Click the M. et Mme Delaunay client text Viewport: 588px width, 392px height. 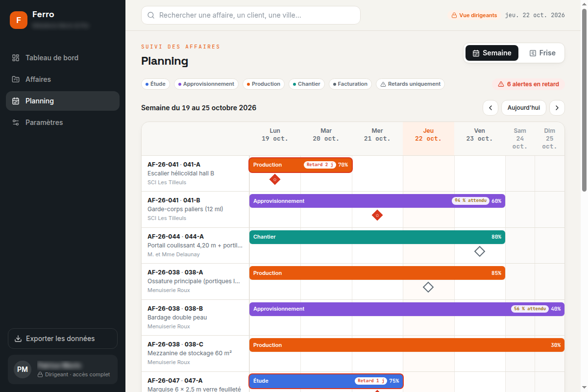click(x=173, y=254)
